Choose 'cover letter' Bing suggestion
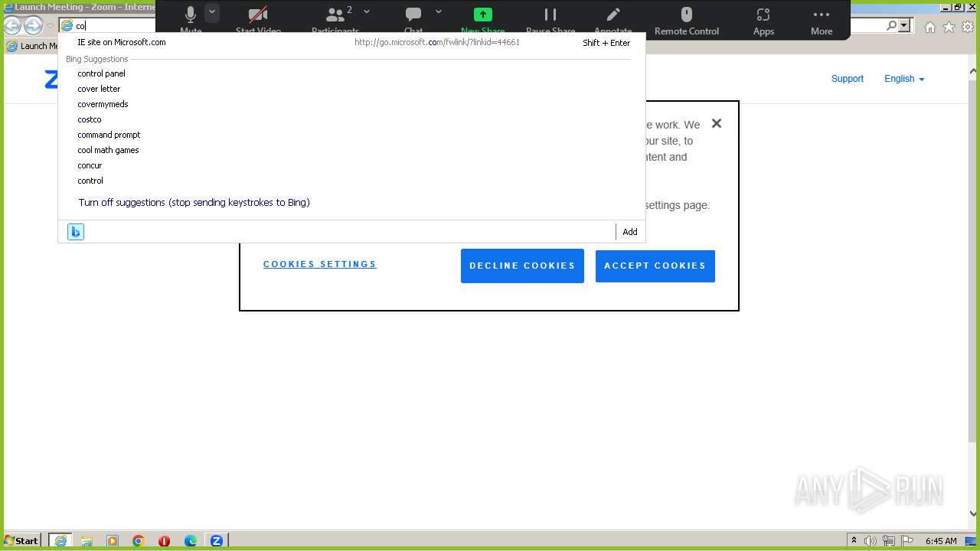 99,89
